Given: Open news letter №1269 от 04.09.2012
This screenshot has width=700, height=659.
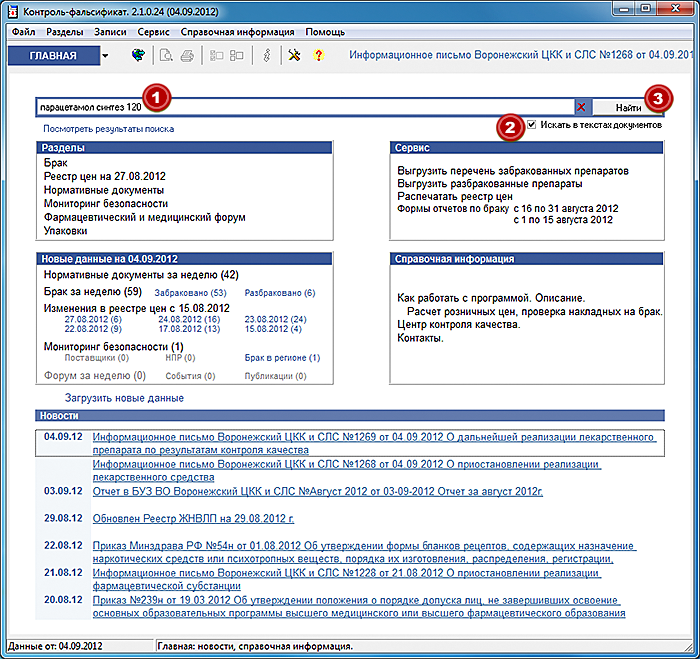Looking at the screenshot, I should (374, 443).
